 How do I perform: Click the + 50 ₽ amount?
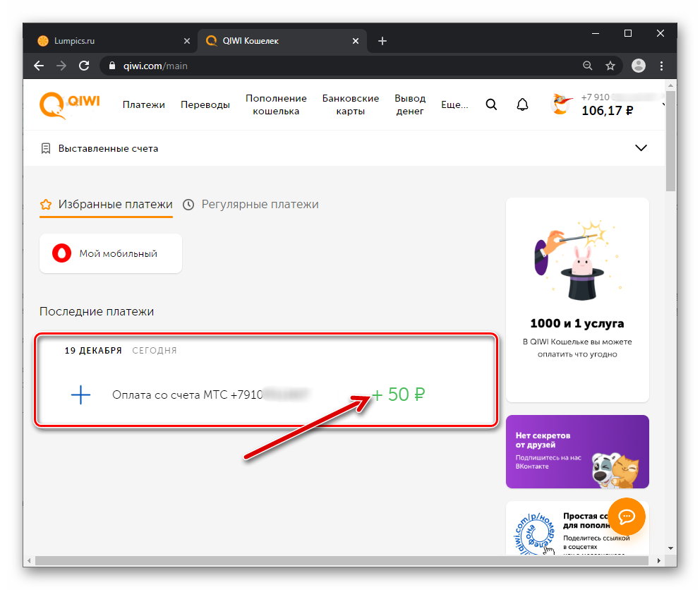pos(398,395)
